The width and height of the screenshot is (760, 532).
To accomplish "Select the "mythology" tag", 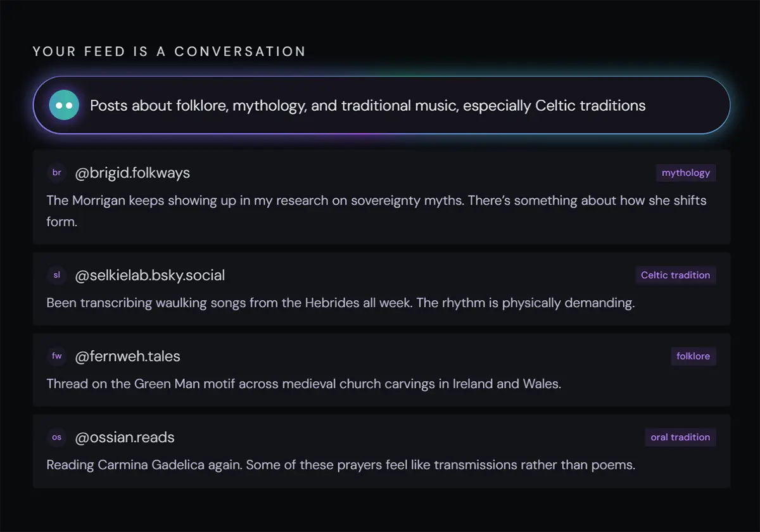I will click(686, 173).
